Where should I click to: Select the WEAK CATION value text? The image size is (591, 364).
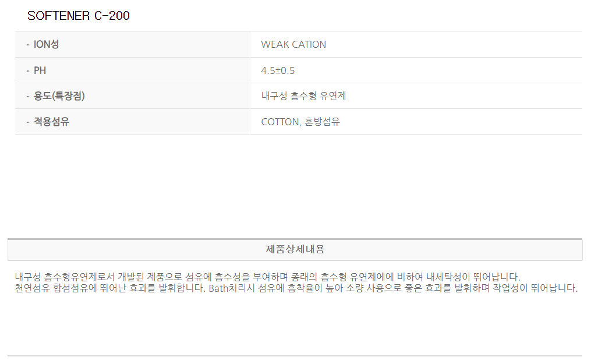tap(293, 44)
